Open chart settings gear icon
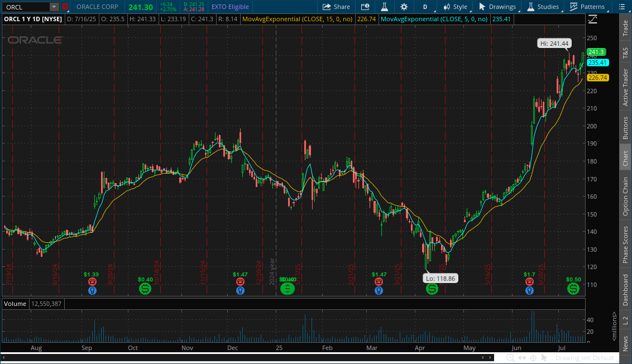This screenshot has height=364, width=632. pos(404,7)
